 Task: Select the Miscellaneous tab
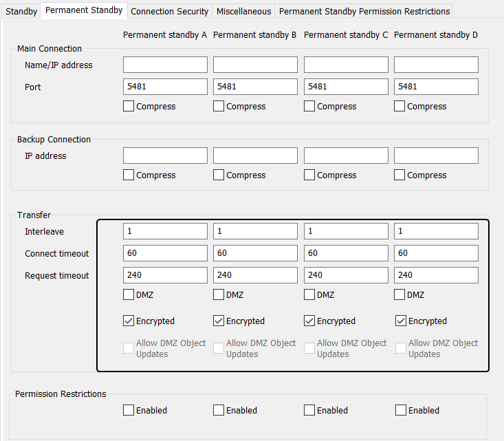[243, 11]
